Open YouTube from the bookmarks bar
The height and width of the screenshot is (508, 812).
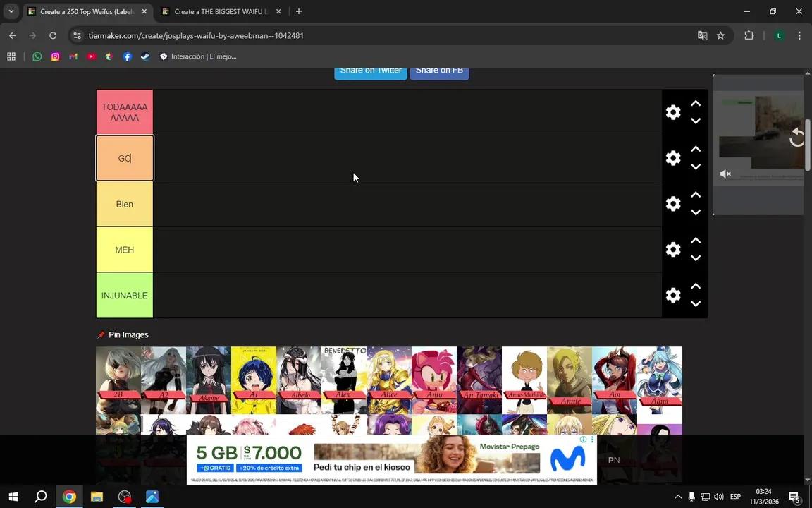(91, 56)
